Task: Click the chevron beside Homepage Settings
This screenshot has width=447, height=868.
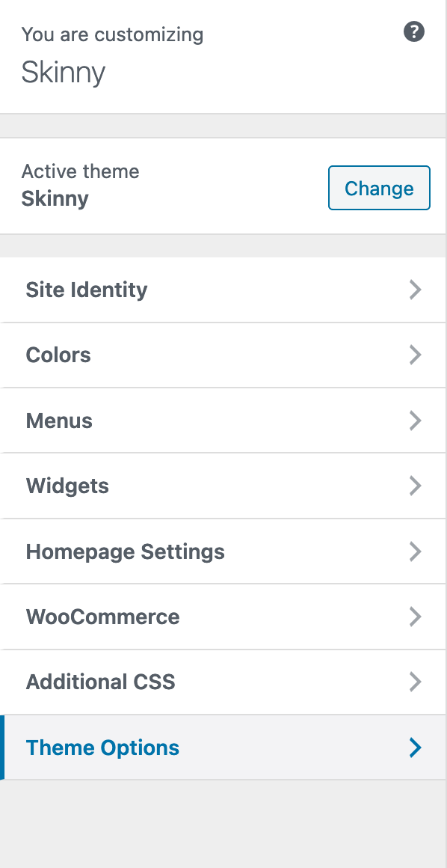Action: (415, 551)
